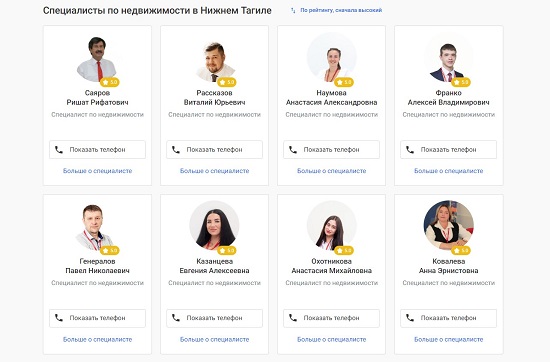550x362 pixels.
Task: Click the star rating badge on Франко's photo
Action: pos(461,82)
